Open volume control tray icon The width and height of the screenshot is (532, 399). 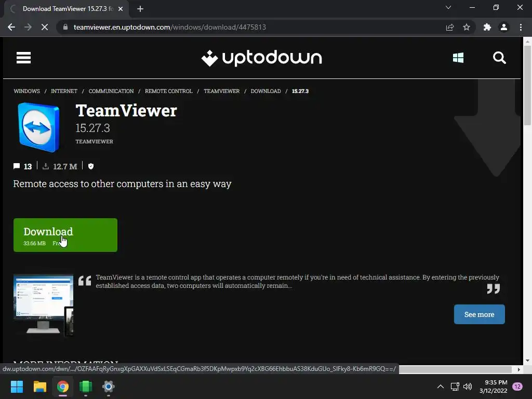[468, 387]
